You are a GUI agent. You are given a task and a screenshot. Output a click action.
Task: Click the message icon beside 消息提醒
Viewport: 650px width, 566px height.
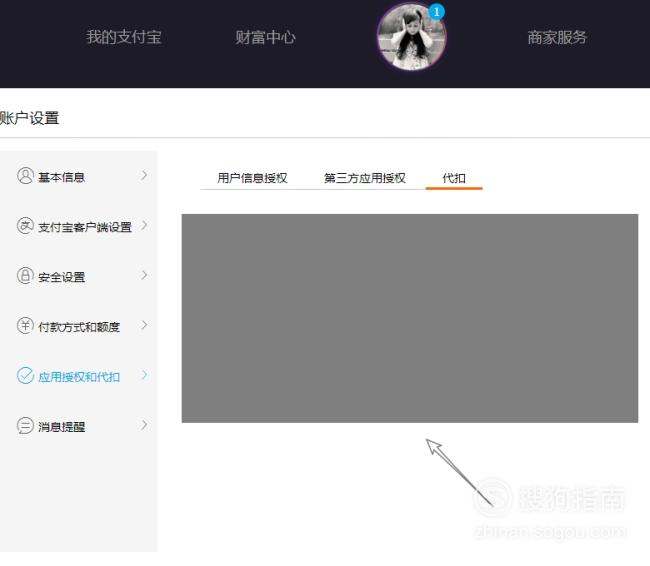click(25, 425)
